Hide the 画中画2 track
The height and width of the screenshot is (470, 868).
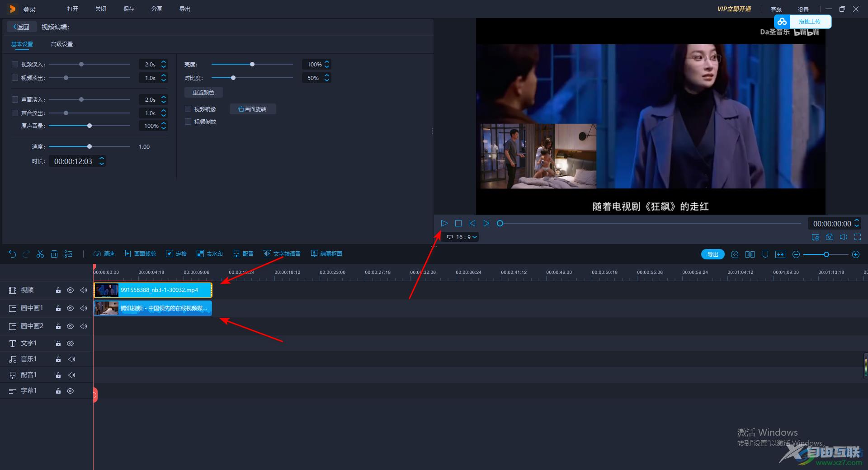coord(70,326)
